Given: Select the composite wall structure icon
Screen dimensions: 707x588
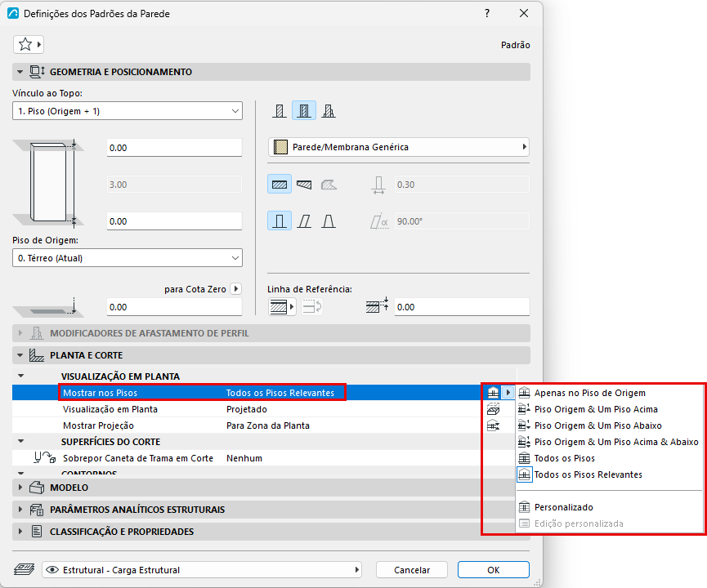Looking at the screenshot, I should tap(304, 111).
